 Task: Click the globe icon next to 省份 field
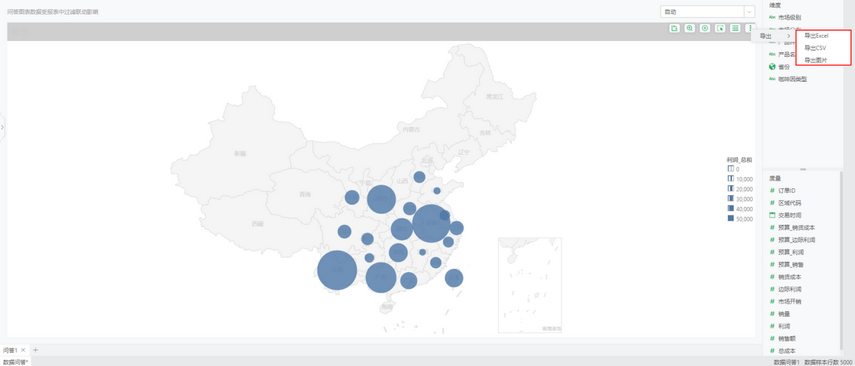(x=772, y=67)
